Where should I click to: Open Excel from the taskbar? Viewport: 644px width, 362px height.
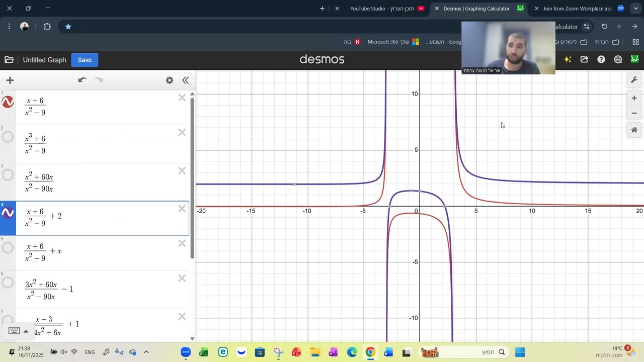click(204, 352)
